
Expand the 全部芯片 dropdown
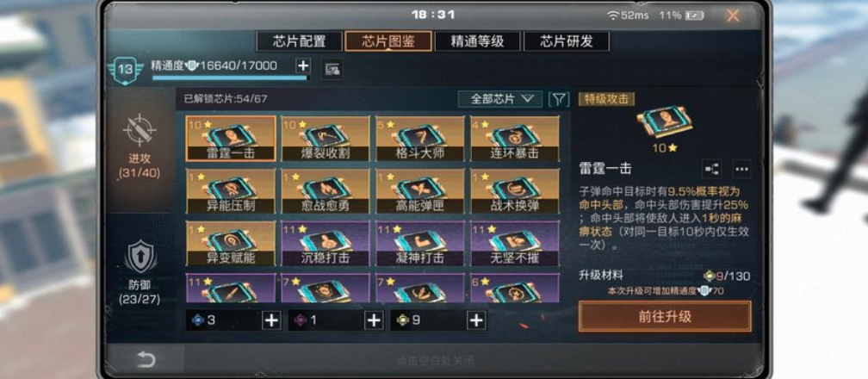click(x=499, y=99)
